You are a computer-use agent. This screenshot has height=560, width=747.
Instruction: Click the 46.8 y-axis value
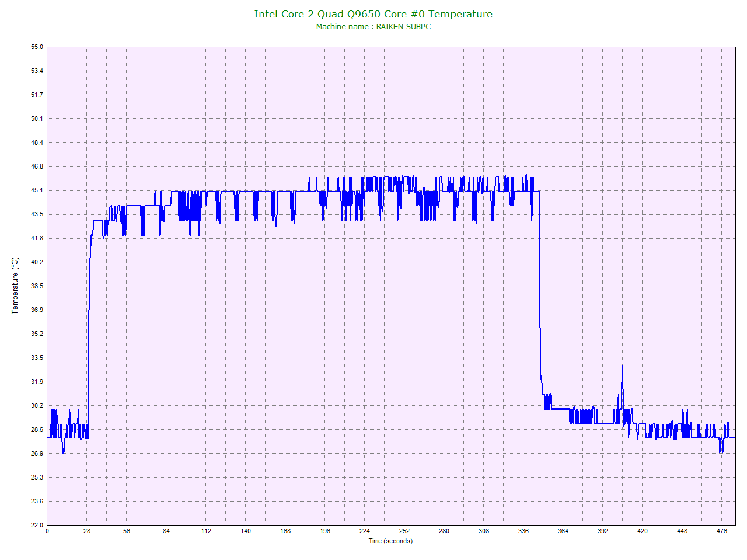pos(37,166)
